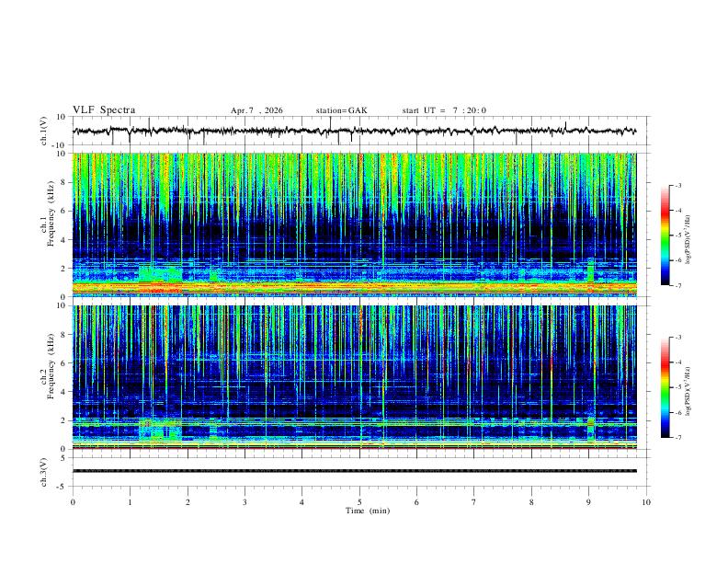This screenshot has width=728, height=563.
Task: Click the "-5" tick on ch.1 color bar
Action: (678, 236)
